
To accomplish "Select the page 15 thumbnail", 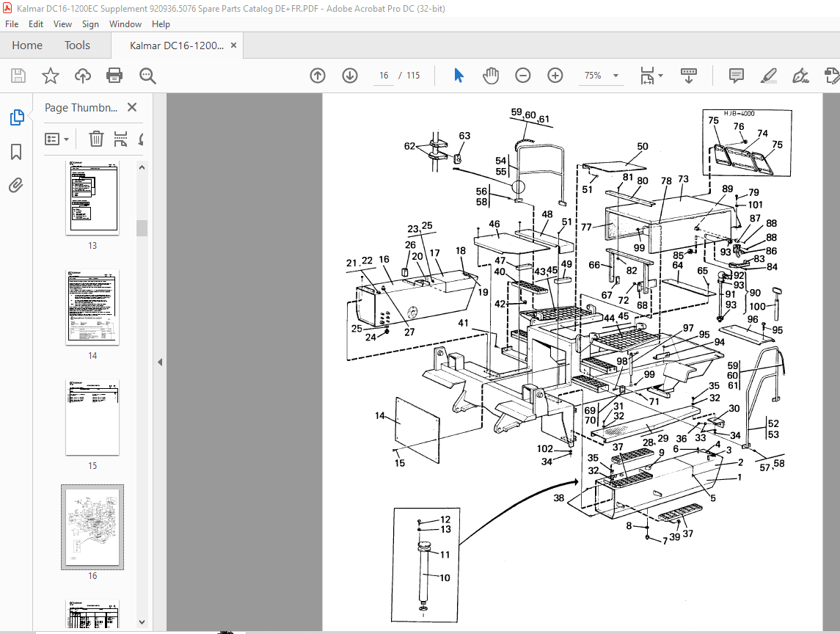I will pyautogui.click(x=92, y=417).
